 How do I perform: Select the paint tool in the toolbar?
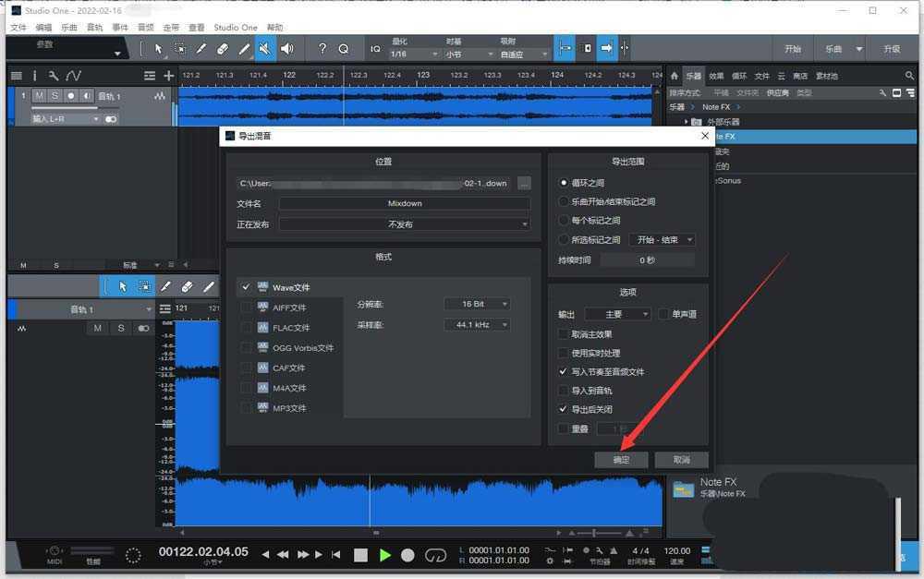[x=246, y=49]
